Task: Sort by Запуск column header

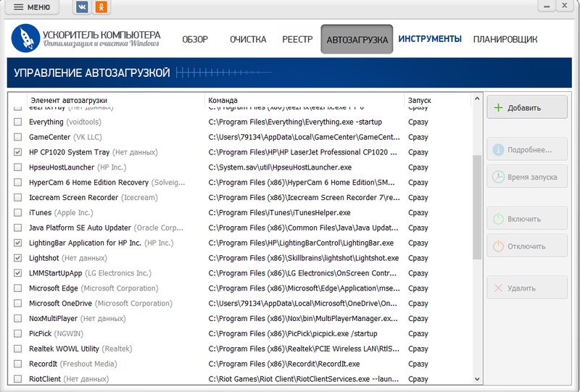Action: point(420,100)
